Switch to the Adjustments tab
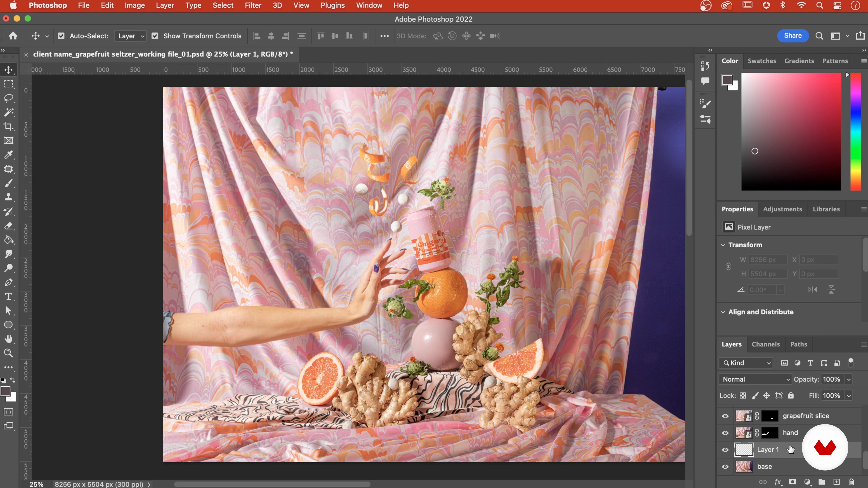This screenshot has height=488, width=868. [782, 209]
